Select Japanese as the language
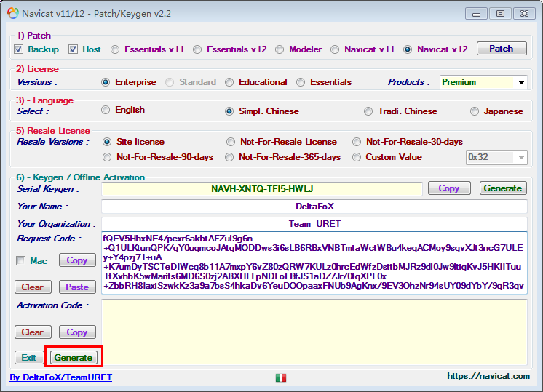Image resolution: width=543 pixels, height=392 pixels. click(x=475, y=111)
